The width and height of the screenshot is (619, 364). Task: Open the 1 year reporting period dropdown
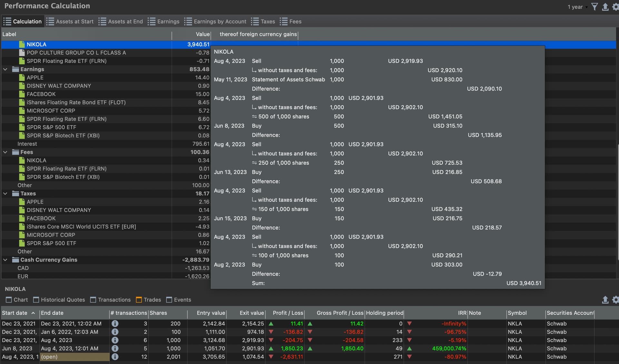[577, 7]
